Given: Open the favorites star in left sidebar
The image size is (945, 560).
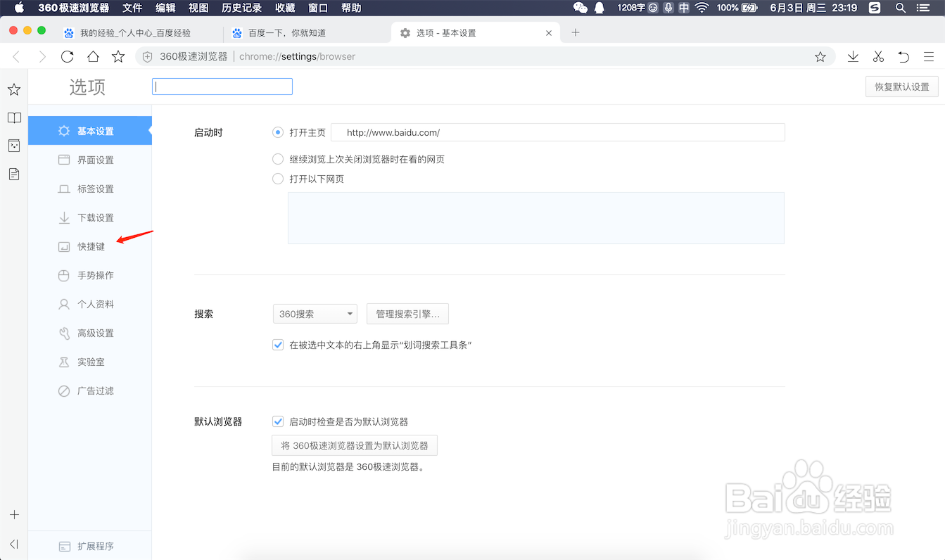Looking at the screenshot, I should (14, 89).
